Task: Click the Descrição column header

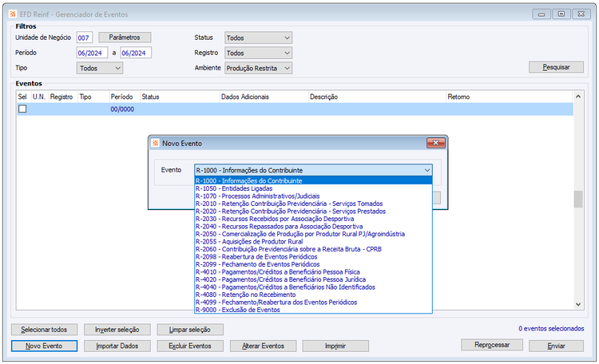Action: [x=377, y=97]
